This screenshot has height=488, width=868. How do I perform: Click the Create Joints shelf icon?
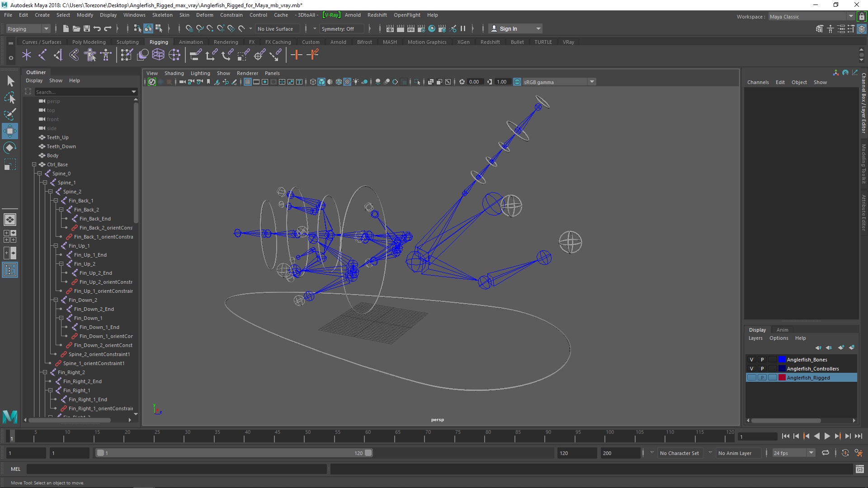click(x=42, y=55)
